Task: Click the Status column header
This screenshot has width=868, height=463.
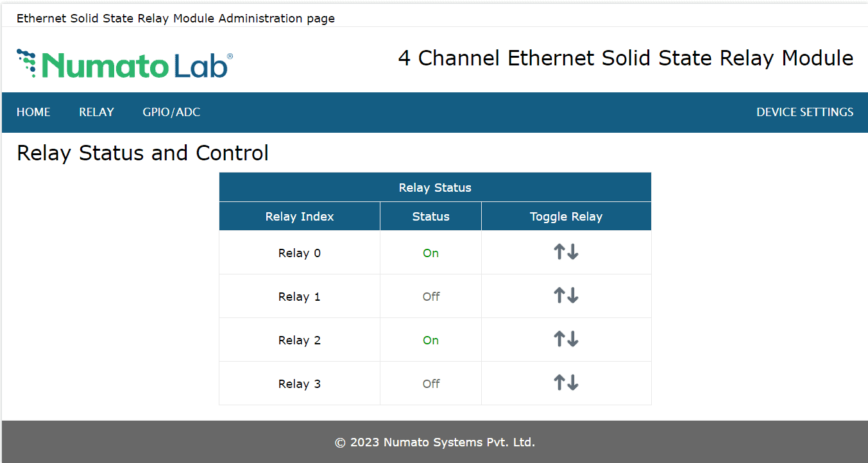Action: click(430, 217)
